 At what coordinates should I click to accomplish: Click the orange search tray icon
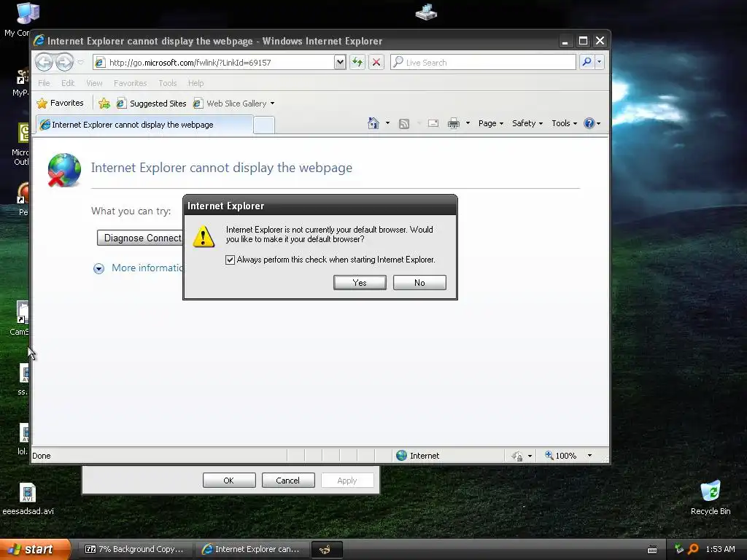tap(693, 549)
